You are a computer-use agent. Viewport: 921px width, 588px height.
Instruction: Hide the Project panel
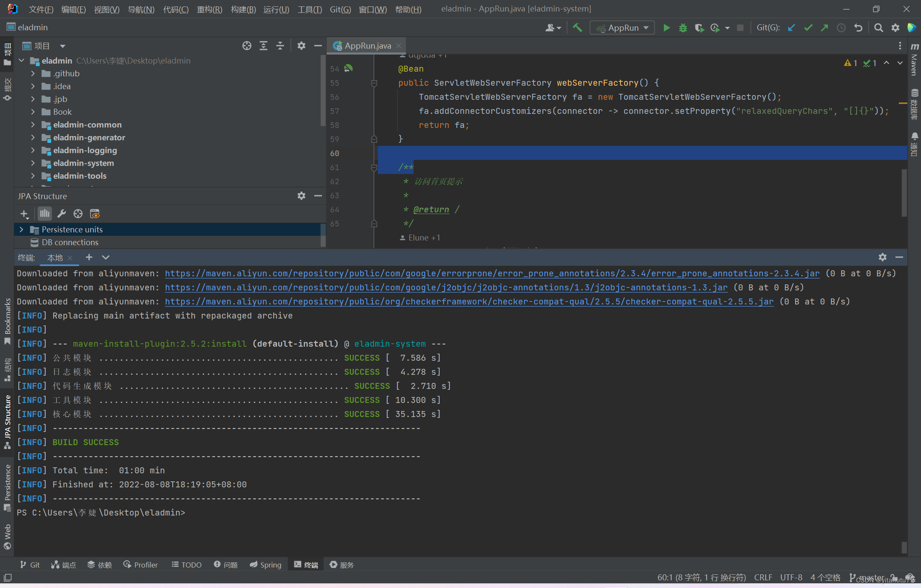[x=318, y=46]
